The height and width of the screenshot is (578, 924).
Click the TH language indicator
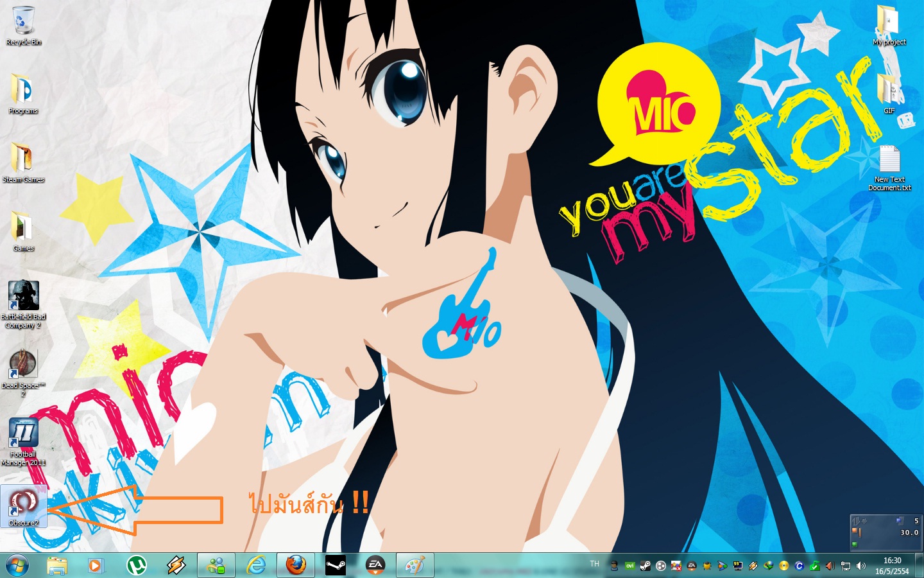pos(595,564)
